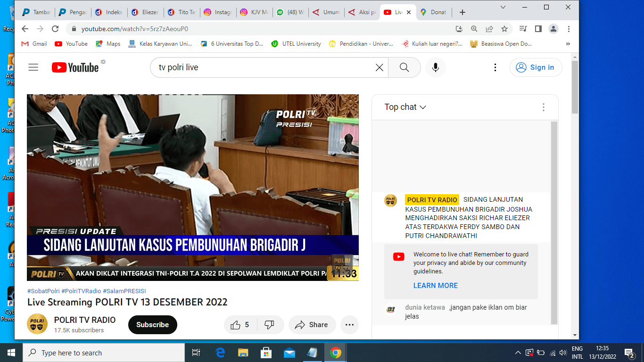This screenshot has width=644, height=362.
Task: Open the #SalamPRESISI hashtag
Action: [x=124, y=291]
